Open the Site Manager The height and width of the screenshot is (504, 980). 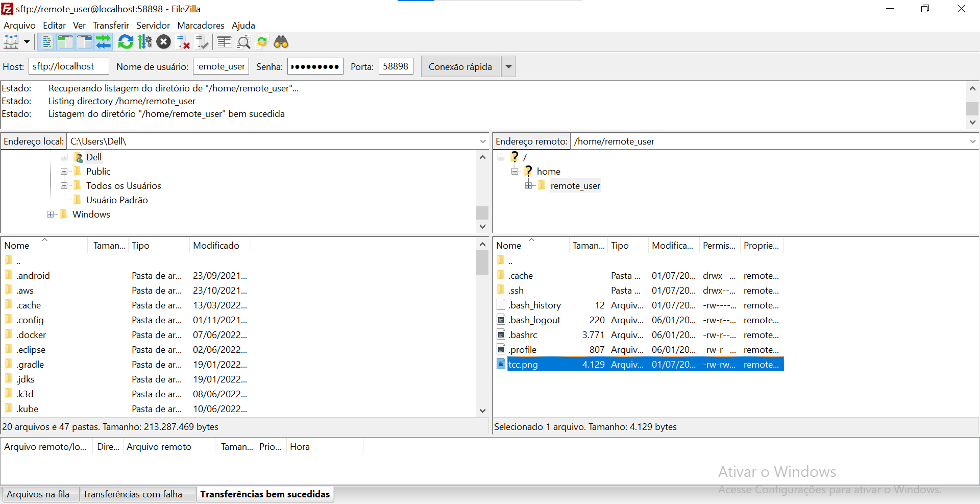pos(11,42)
